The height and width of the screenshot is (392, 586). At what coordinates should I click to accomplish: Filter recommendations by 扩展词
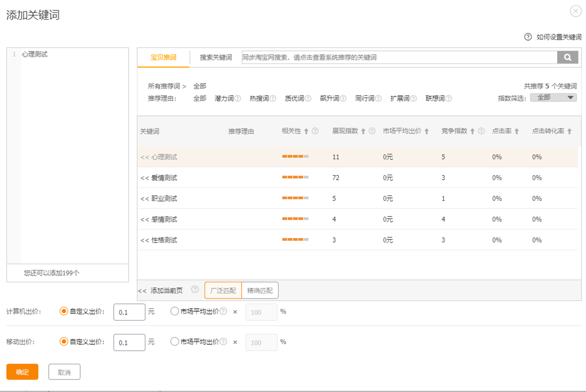pos(400,98)
